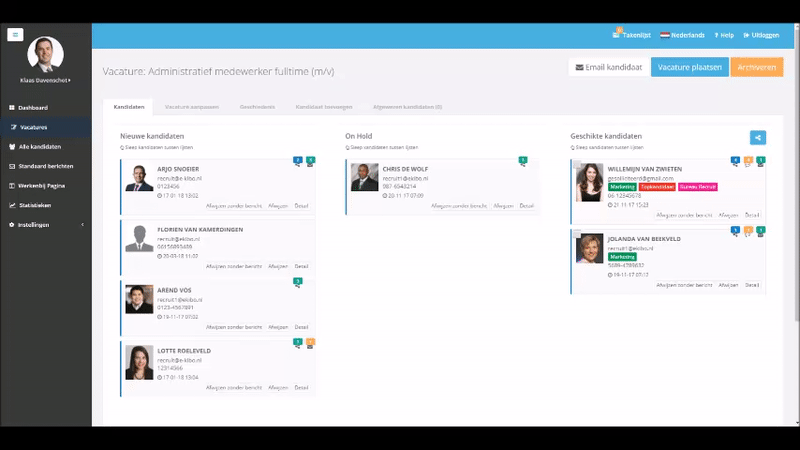
Task: Open Willemijn van Zwieten's blue share counter icon
Action: click(x=735, y=162)
